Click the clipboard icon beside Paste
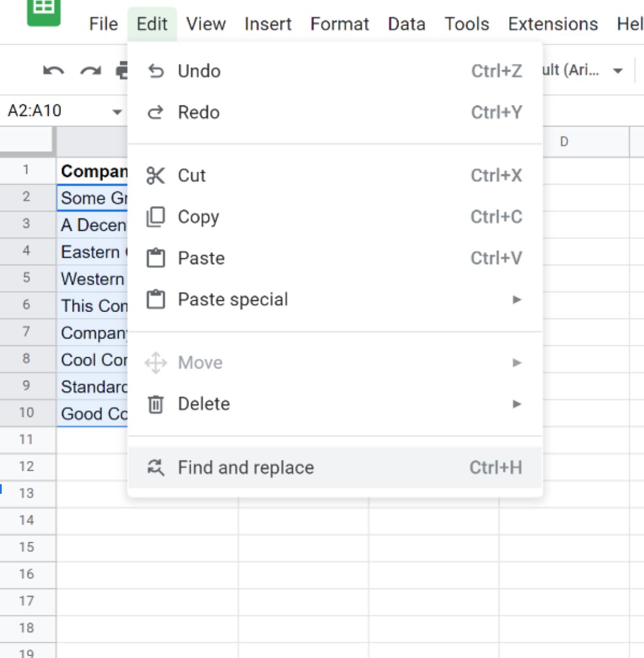The width and height of the screenshot is (644, 658). 156,258
